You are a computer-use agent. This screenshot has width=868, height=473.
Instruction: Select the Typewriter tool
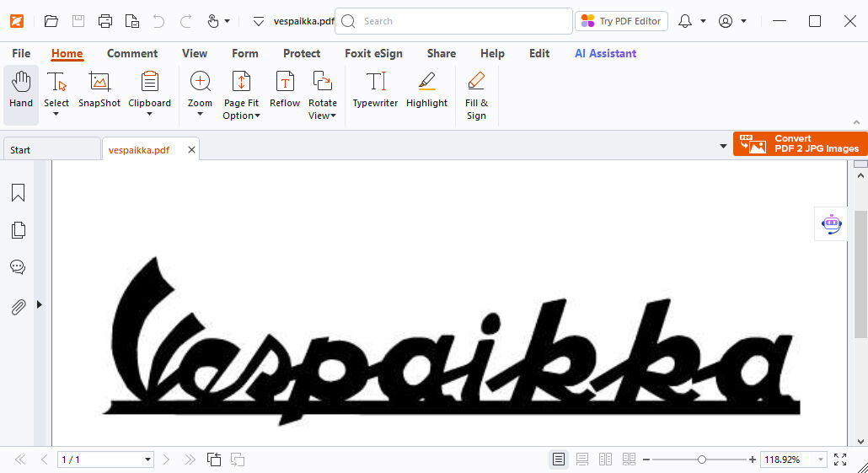point(375,89)
